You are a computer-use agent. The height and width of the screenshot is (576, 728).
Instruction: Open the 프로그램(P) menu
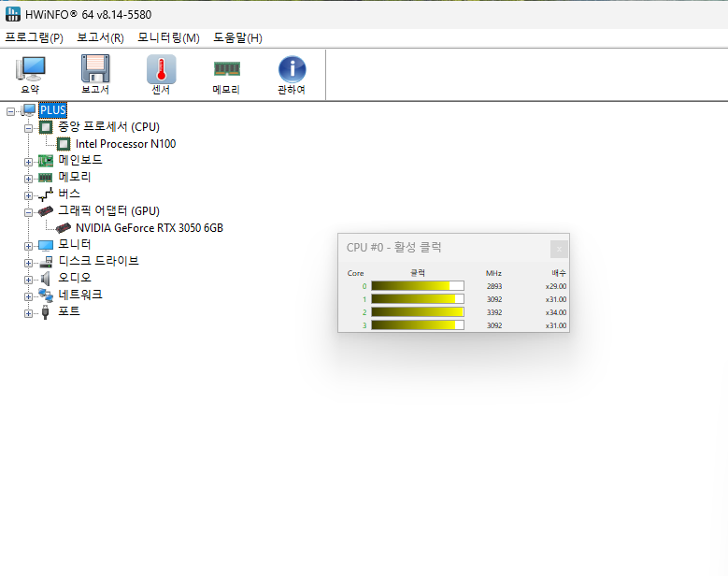coord(34,37)
